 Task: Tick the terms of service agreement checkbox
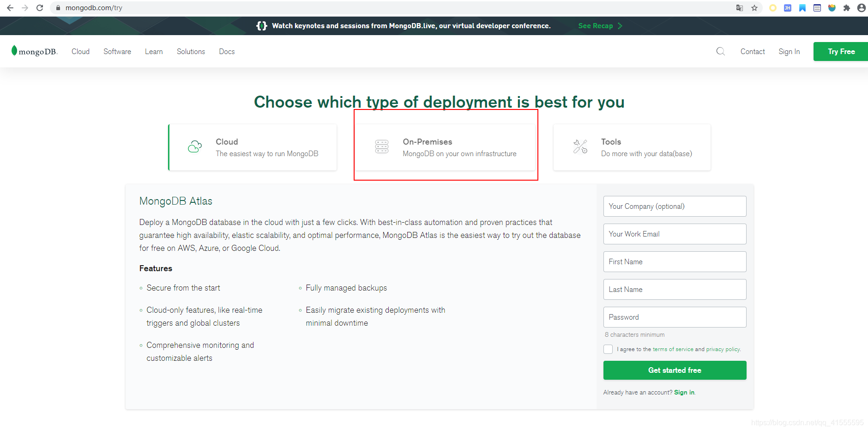608,349
